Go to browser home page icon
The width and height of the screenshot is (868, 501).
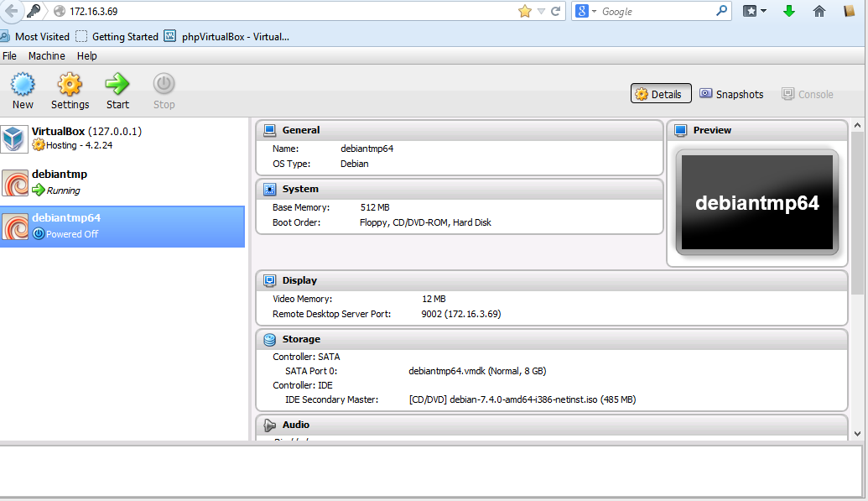pos(819,11)
